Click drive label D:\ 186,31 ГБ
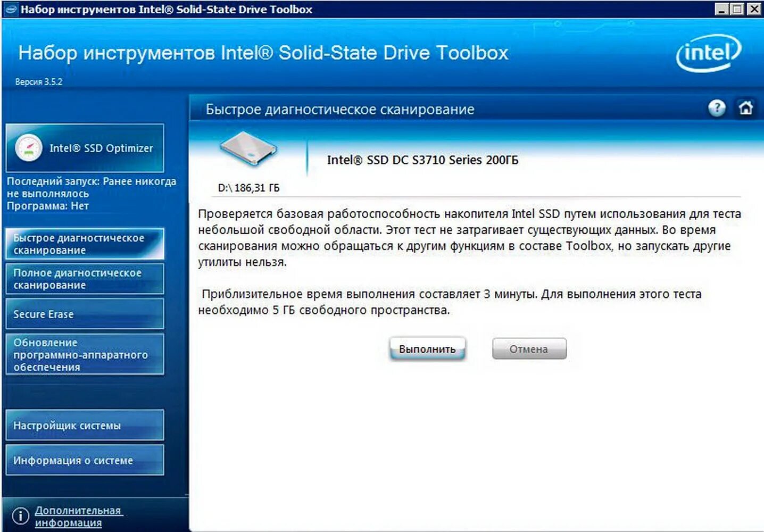Viewport: 764px width, 532px height. click(248, 188)
